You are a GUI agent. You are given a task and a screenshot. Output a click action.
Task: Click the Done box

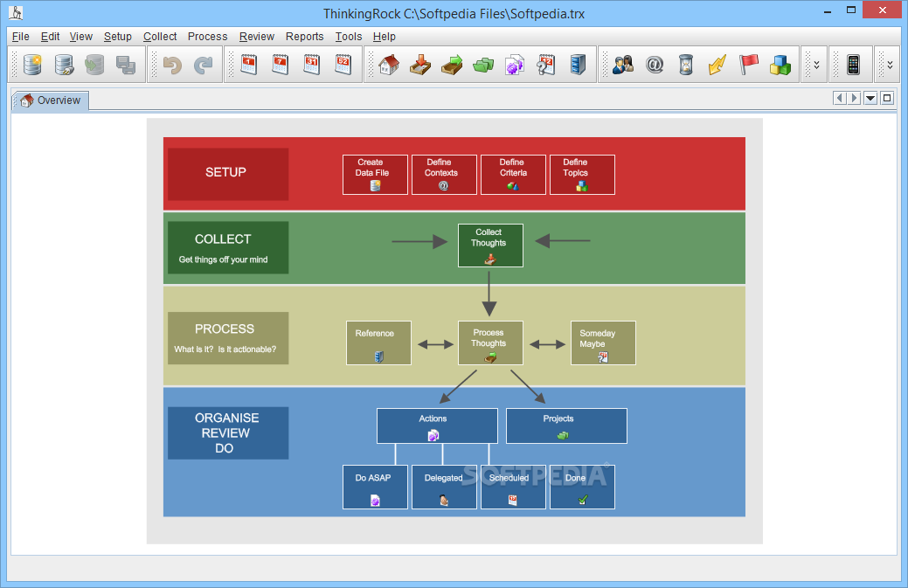click(x=582, y=487)
